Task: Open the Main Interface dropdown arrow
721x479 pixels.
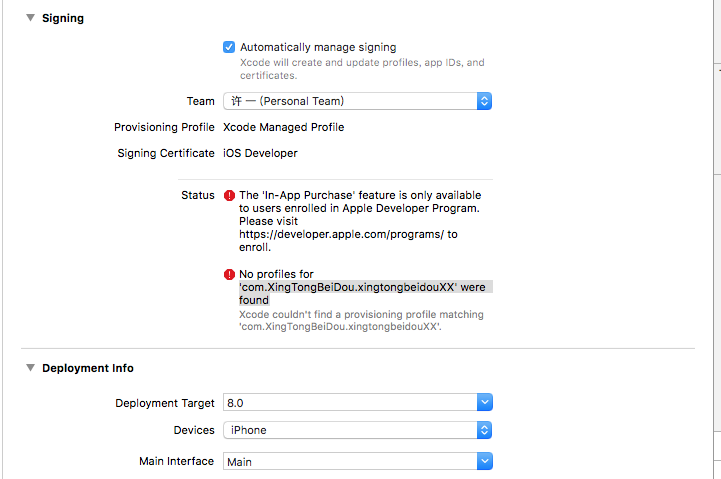Action: [x=485, y=461]
